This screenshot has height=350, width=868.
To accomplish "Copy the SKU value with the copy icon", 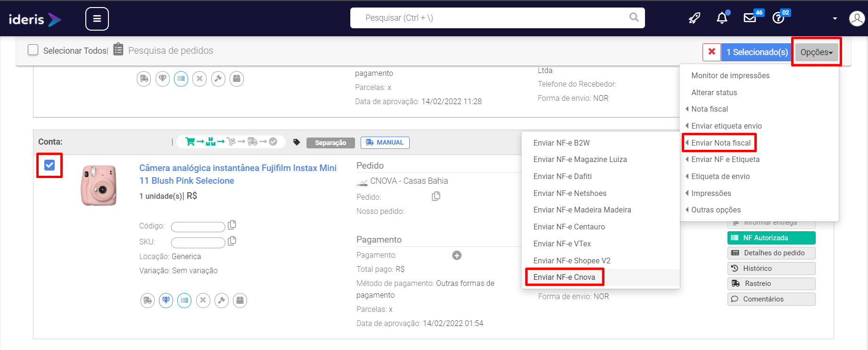I will [232, 241].
